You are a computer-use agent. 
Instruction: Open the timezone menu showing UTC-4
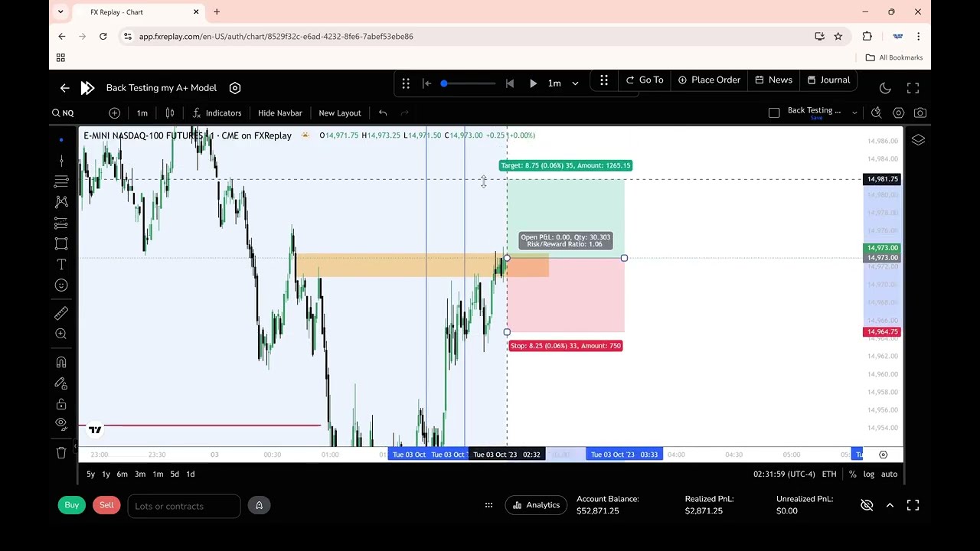(x=784, y=474)
